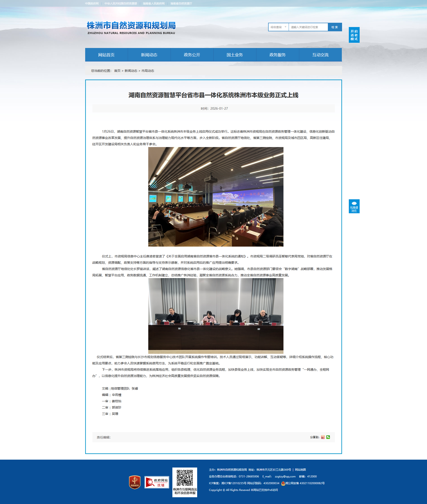Click the conference room meeting photo
Screen dimensions: 427x504
point(216,197)
